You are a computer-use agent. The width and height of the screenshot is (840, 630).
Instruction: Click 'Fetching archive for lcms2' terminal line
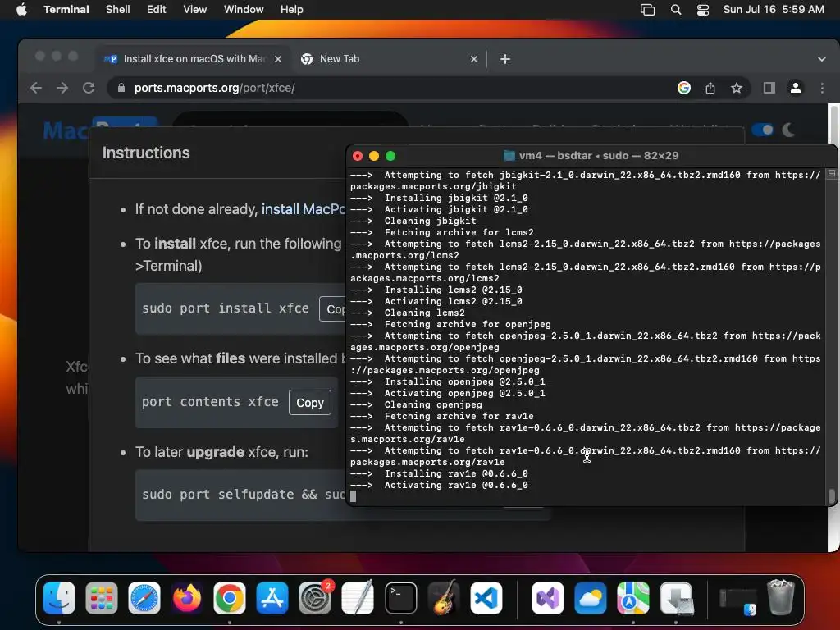coord(442,232)
